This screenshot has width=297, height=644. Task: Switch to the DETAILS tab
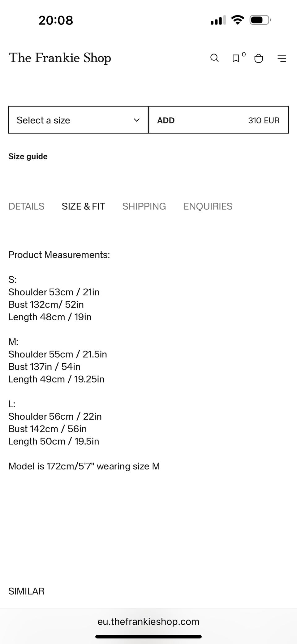[x=26, y=206]
